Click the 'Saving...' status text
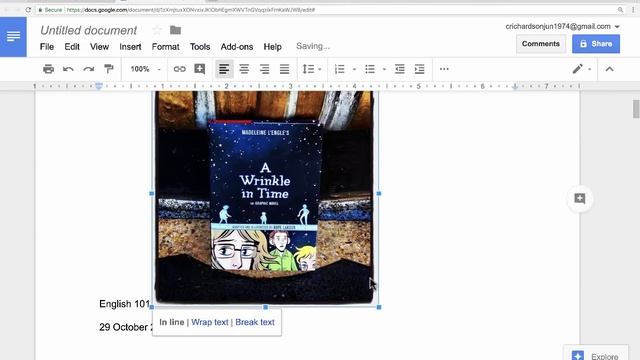 pyautogui.click(x=313, y=46)
